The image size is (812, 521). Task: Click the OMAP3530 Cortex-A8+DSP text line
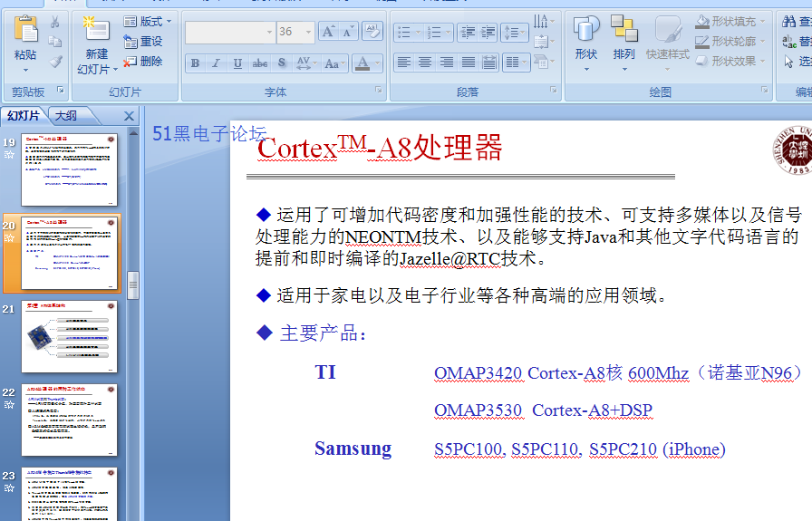click(x=543, y=410)
